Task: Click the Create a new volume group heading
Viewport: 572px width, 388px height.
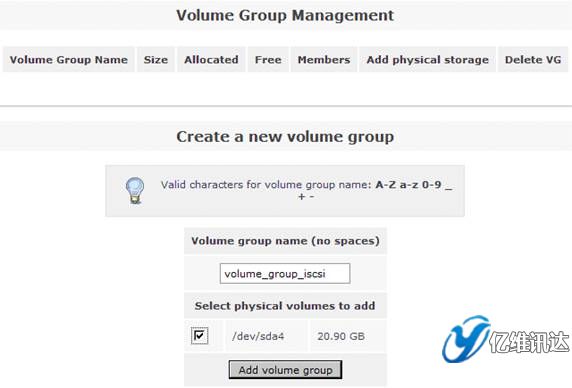Action: coord(285,137)
